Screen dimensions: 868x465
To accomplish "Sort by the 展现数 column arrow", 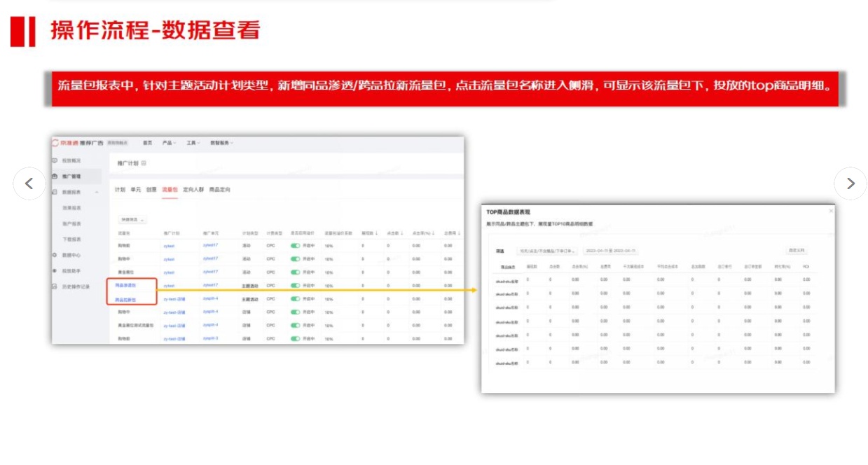I will [x=377, y=233].
